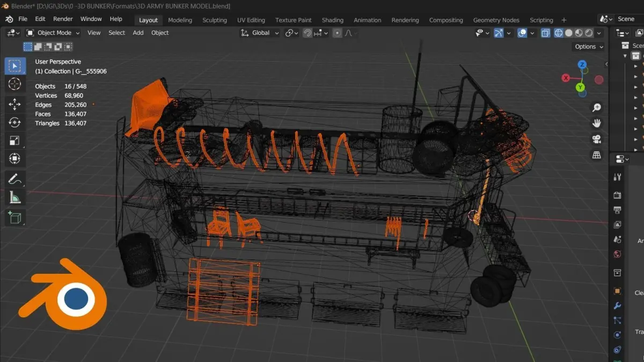This screenshot has height=362, width=644.
Task: Switch to the Geometry Nodes workspace tab
Action: (496, 20)
